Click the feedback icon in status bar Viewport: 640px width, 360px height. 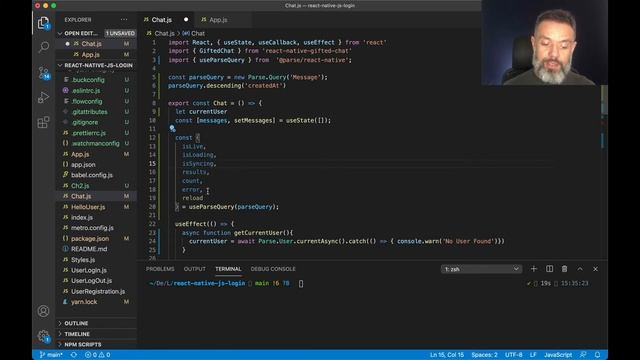click(583, 355)
